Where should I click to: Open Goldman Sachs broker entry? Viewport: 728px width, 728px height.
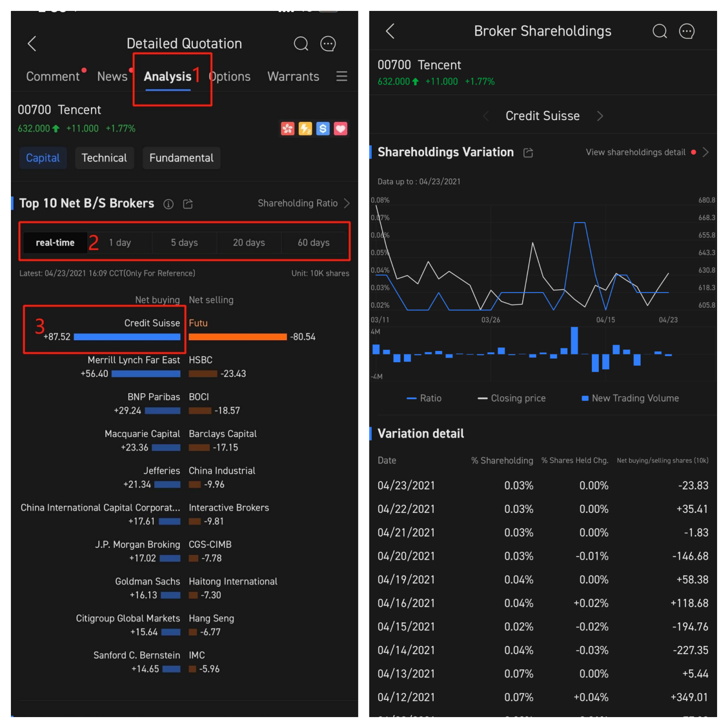click(x=147, y=581)
